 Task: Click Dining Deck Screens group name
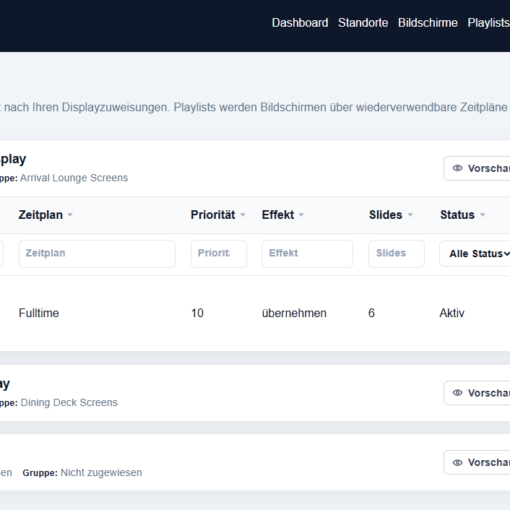69,403
